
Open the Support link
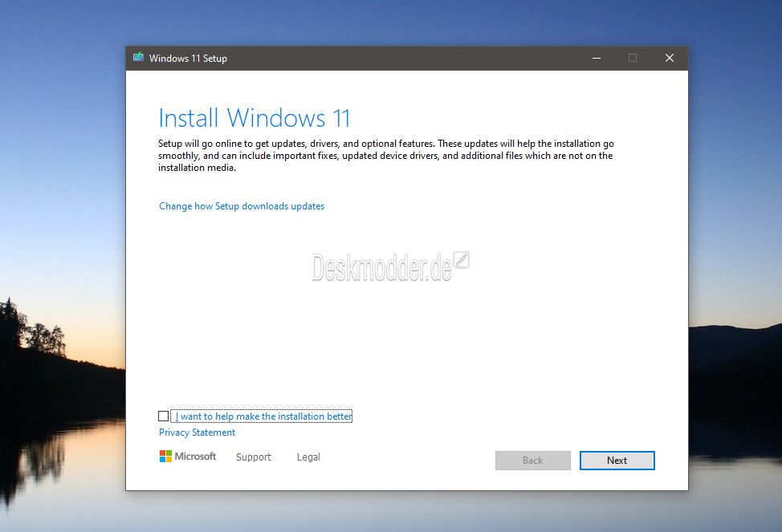tap(254, 457)
